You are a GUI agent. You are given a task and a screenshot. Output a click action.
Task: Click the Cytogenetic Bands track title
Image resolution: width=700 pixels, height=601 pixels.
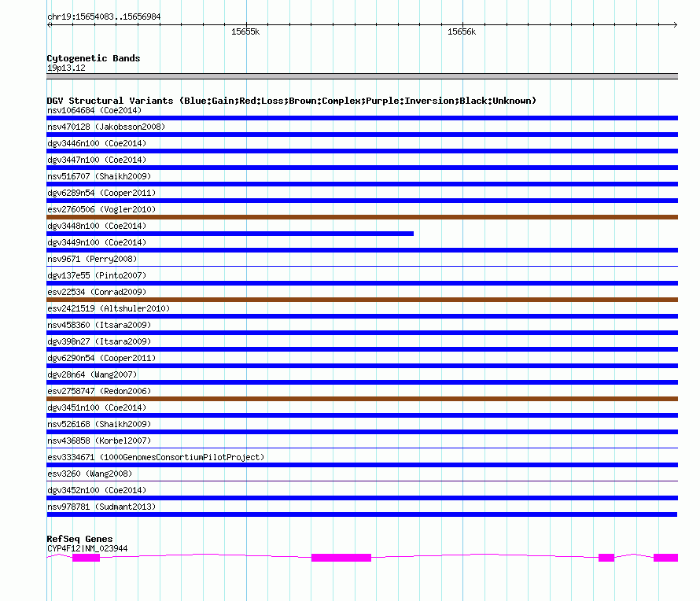[x=94, y=58]
